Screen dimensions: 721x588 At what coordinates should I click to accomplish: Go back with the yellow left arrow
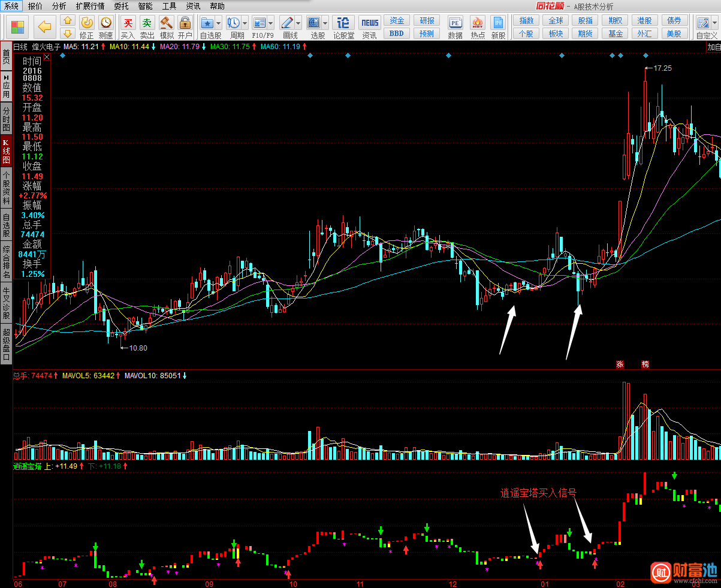pyautogui.click(x=44, y=27)
